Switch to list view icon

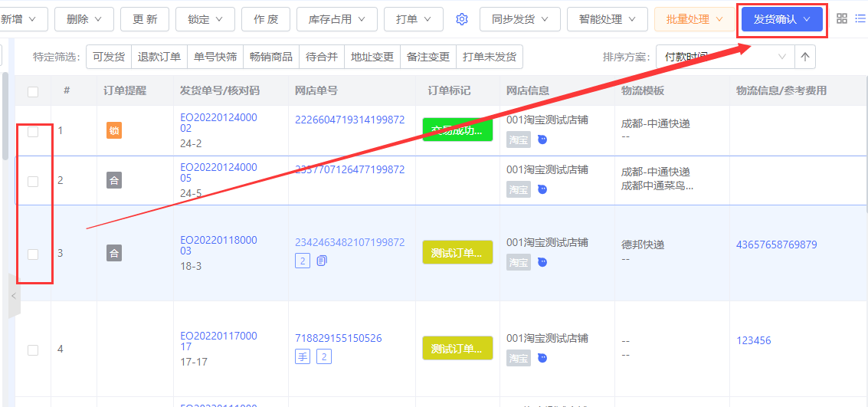(x=859, y=18)
